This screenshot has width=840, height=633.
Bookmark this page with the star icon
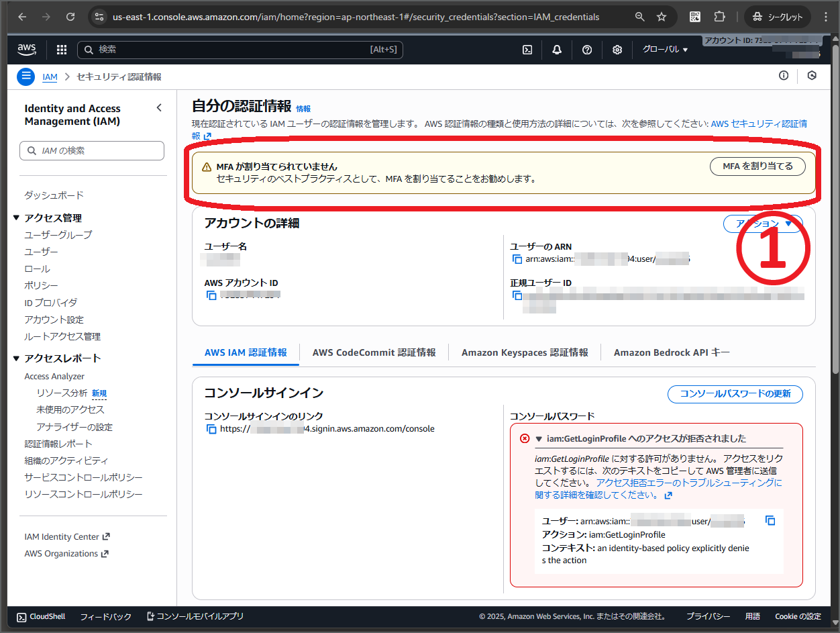pyautogui.click(x=662, y=17)
